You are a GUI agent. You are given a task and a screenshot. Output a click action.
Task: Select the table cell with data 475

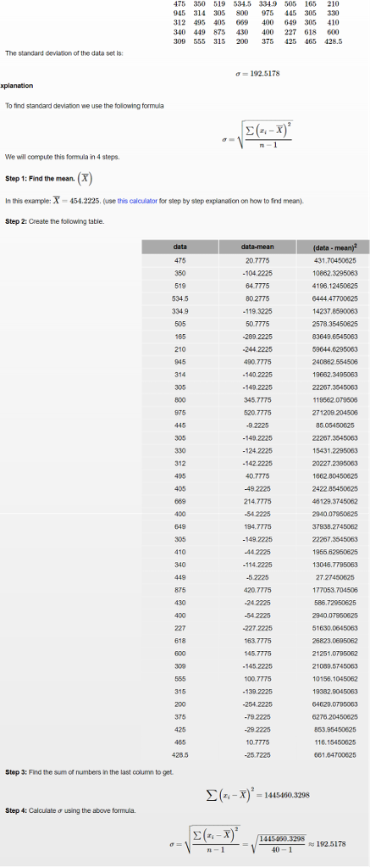[x=179, y=260]
